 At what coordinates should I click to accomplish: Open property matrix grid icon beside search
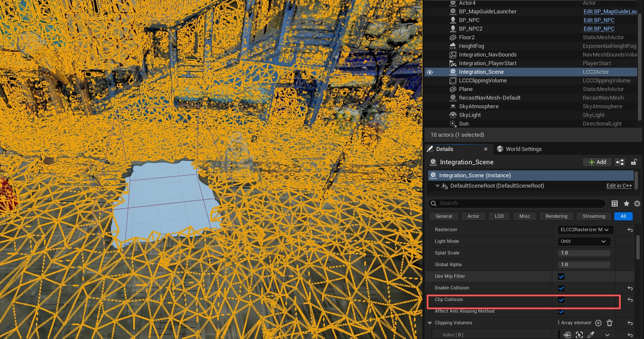click(615, 204)
